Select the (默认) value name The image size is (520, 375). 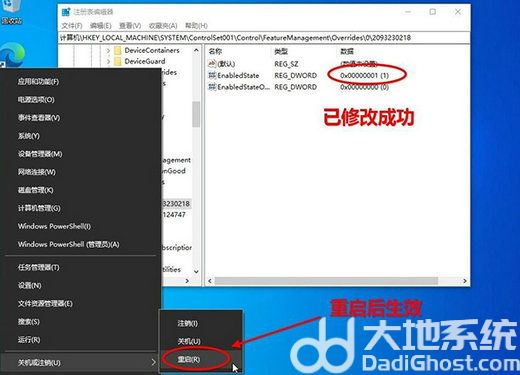(226, 64)
